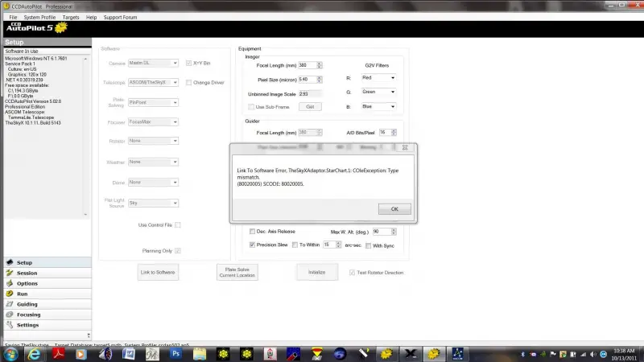Open the media player taskbar icon
This screenshot has height=362, width=644.
[x=81, y=354]
